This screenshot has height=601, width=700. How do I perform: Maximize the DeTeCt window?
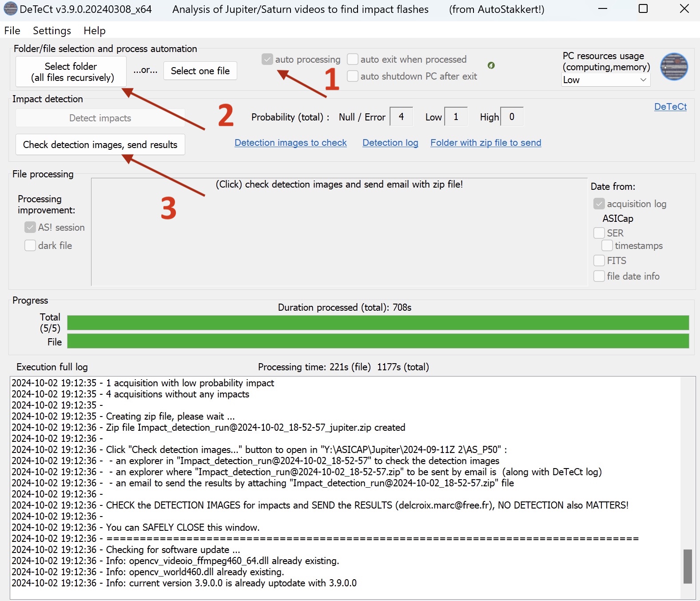(643, 9)
